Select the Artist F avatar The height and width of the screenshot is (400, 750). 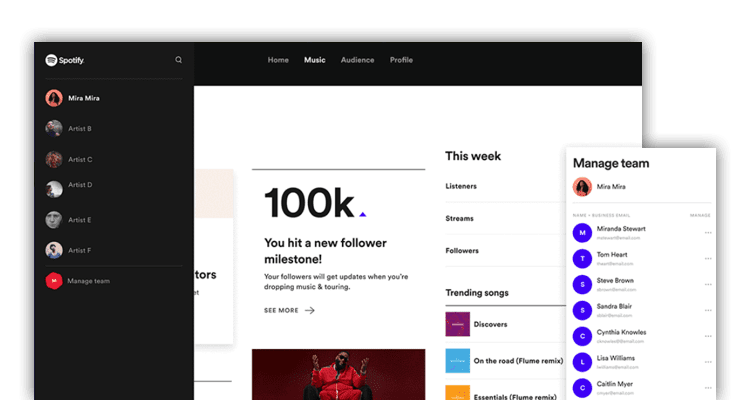pyautogui.click(x=54, y=250)
